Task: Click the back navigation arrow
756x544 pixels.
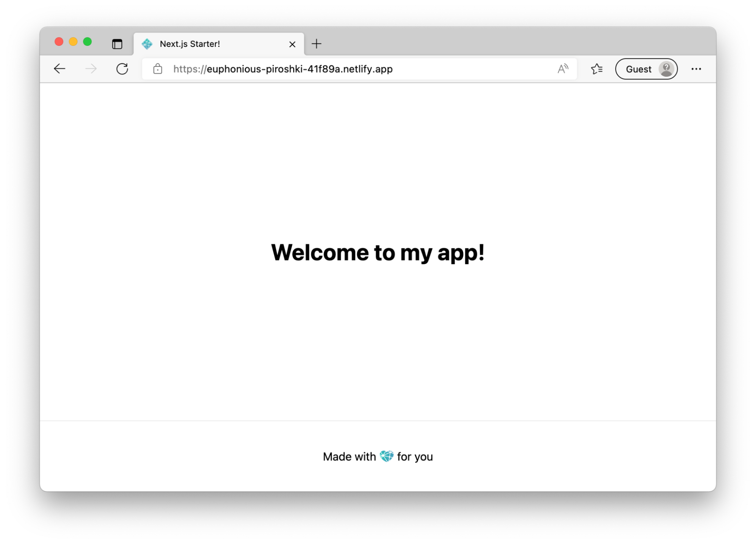Action: click(59, 69)
